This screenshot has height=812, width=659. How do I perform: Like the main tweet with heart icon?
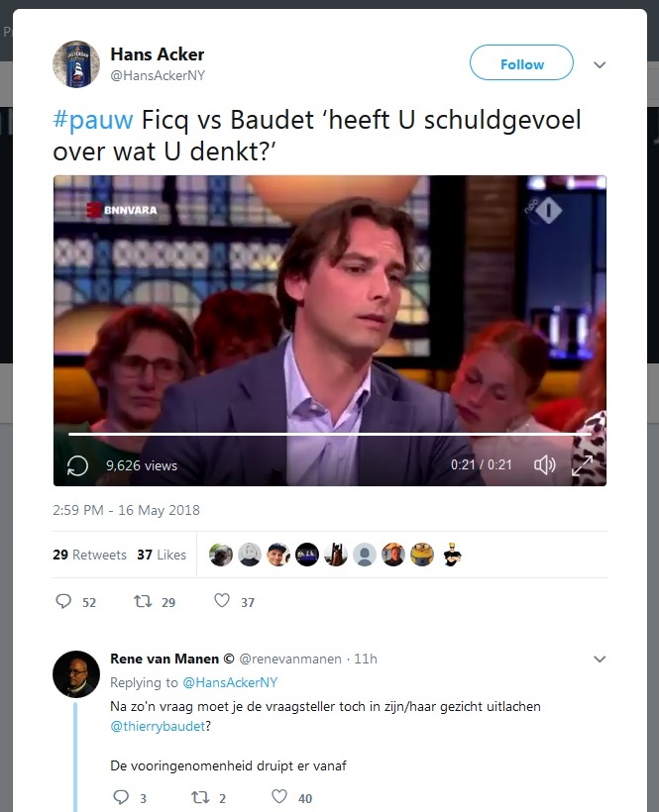click(222, 601)
